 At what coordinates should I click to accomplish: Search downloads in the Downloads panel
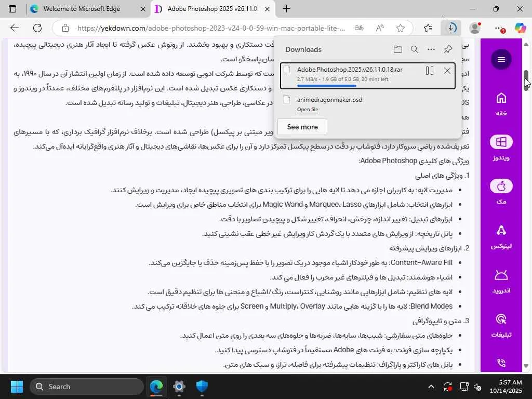[414, 49]
